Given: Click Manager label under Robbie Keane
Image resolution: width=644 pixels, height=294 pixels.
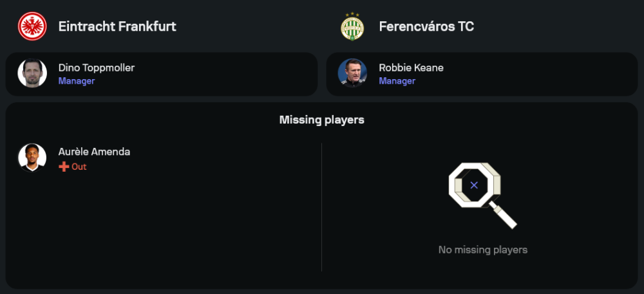Looking at the screenshot, I should pos(397,81).
